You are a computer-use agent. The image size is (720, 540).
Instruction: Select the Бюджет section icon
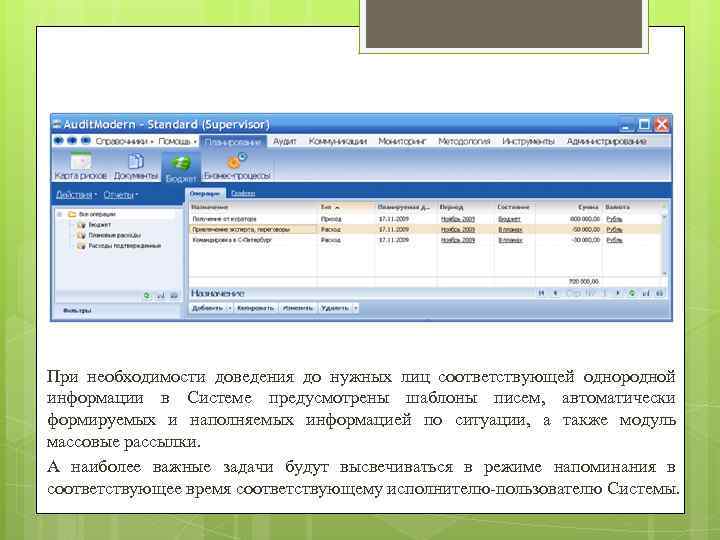[181, 163]
